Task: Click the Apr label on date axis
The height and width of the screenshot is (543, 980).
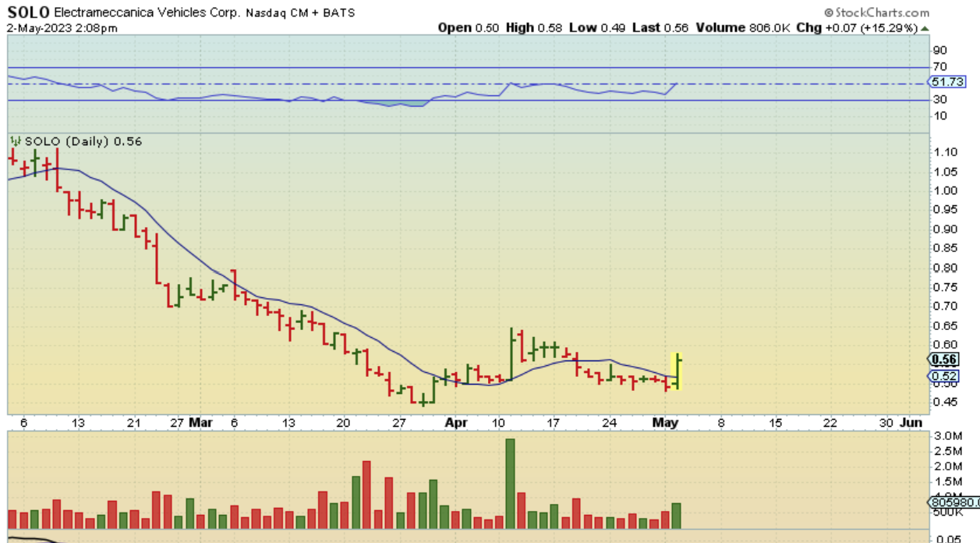Action: (456, 423)
